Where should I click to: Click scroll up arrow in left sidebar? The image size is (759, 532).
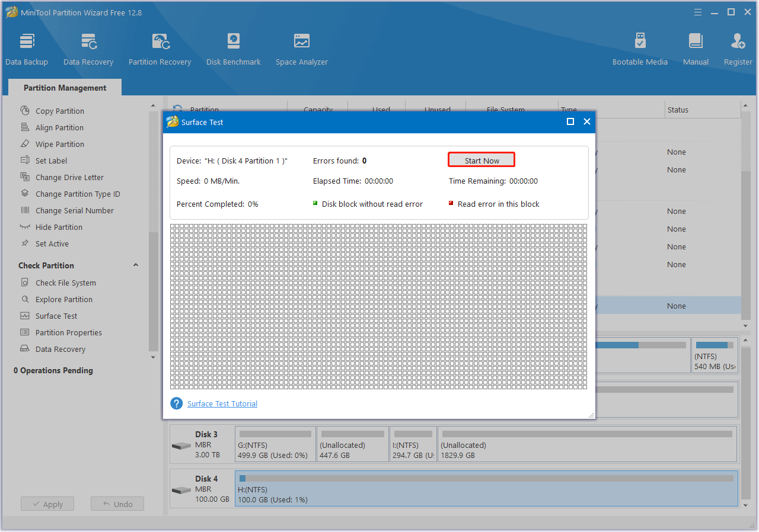point(154,106)
